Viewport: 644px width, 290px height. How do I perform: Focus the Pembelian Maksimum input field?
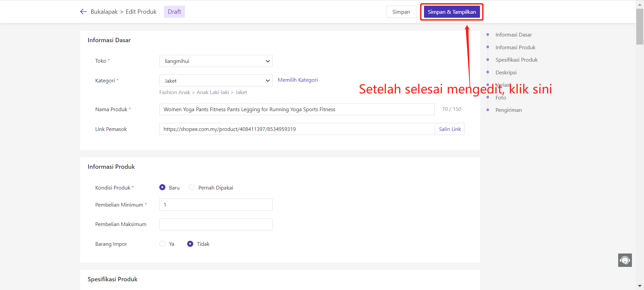click(x=216, y=224)
